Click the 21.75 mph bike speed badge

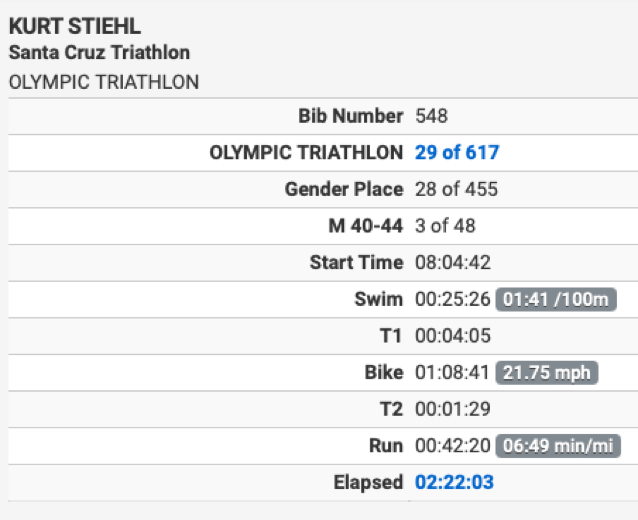pos(546,373)
